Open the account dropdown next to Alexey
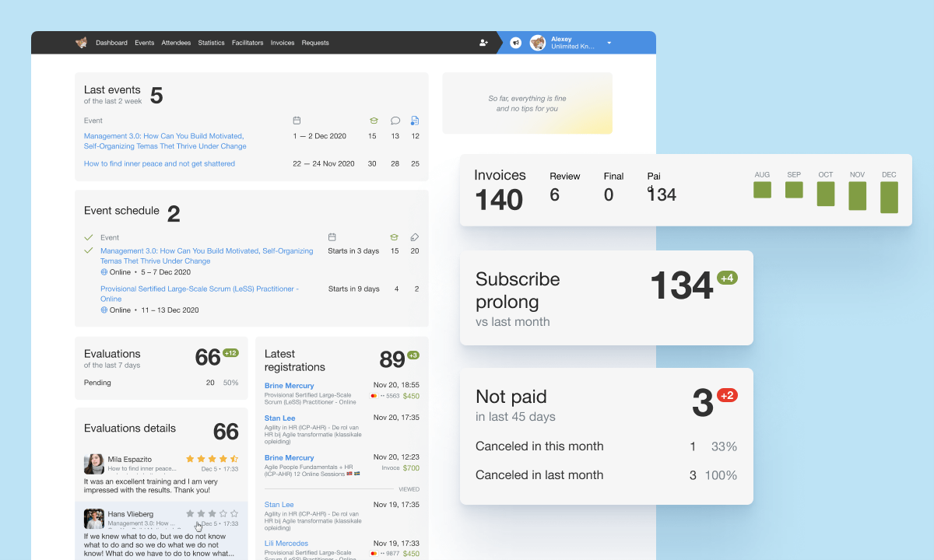934x560 pixels. click(x=609, y=43)
